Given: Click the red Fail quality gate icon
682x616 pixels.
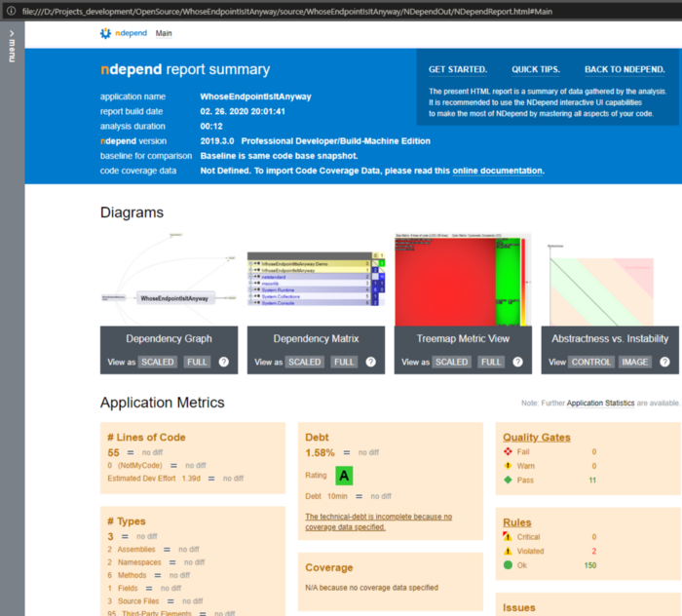Looking at the screenshot, I should 508,451.
